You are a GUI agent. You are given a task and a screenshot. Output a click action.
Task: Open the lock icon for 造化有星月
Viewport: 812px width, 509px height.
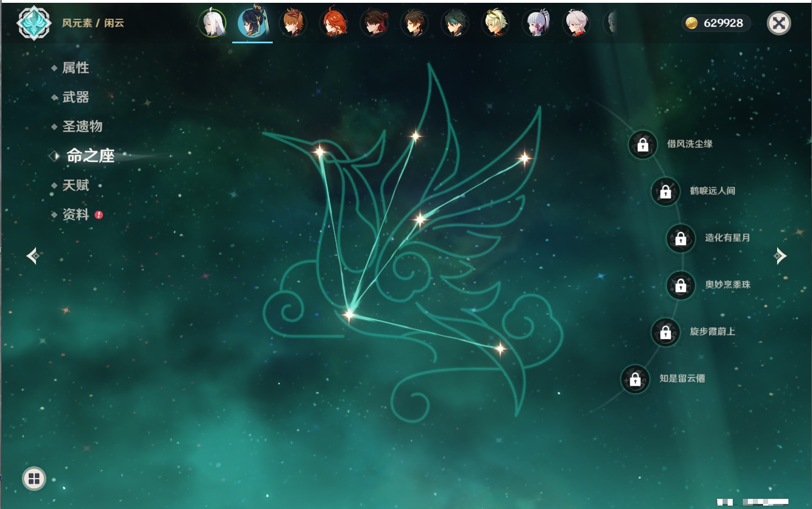681,238
